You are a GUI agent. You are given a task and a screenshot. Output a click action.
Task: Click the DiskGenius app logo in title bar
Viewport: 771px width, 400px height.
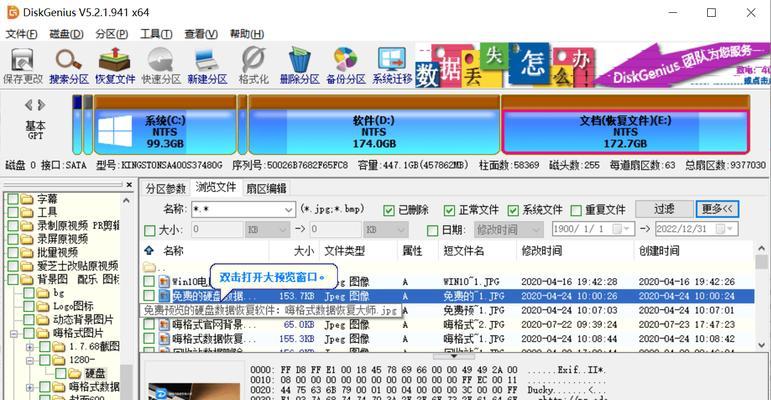pos(13,12)
